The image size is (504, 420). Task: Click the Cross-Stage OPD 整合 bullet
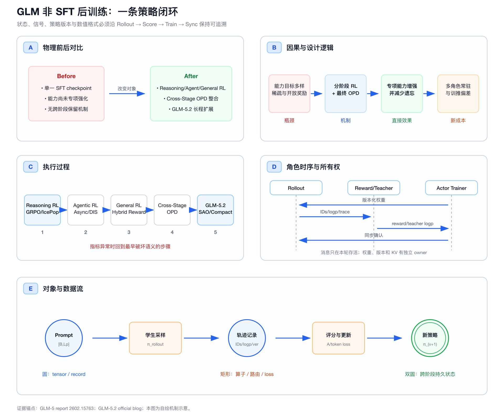pyautogui.click(x=191, y=99)
